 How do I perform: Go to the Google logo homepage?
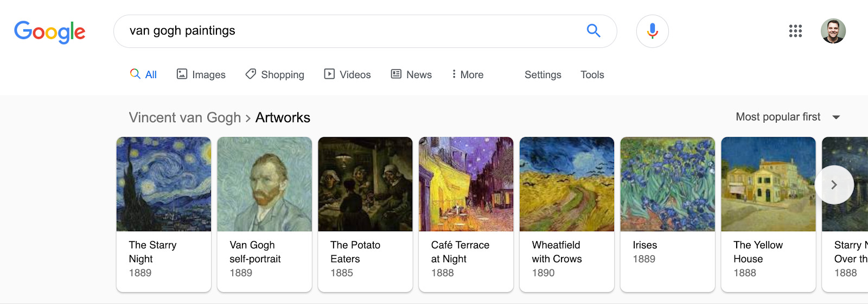[x=50, y=32]
